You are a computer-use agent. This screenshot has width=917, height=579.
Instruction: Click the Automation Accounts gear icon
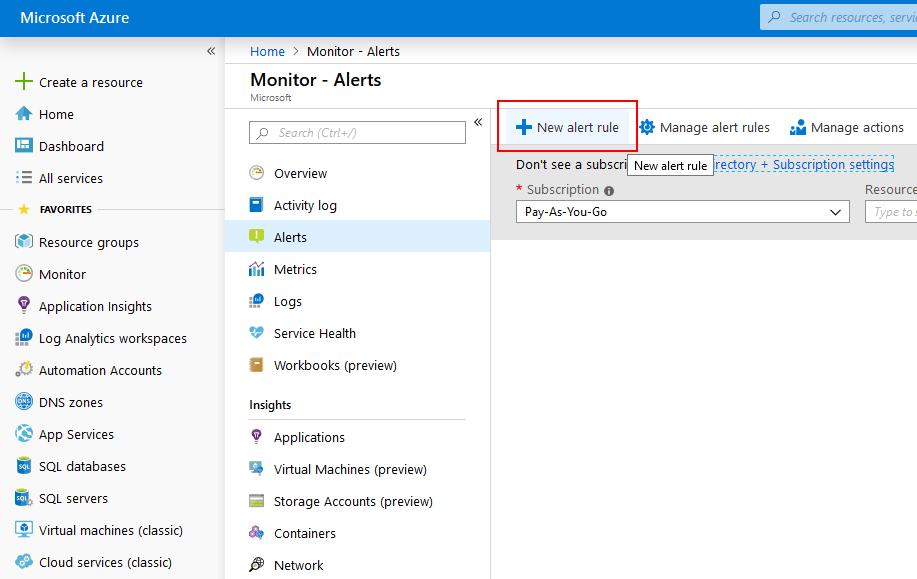pos(23,369)
